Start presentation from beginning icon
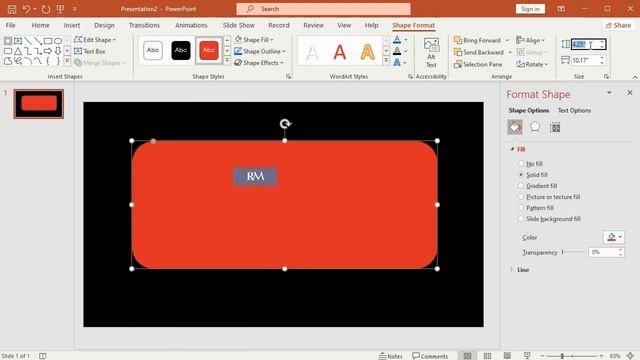The image size is (640, 360). click(60, 9)
